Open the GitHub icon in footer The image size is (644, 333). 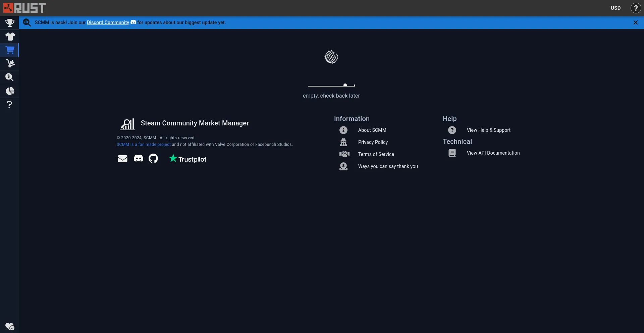click(x=153, y=159)
